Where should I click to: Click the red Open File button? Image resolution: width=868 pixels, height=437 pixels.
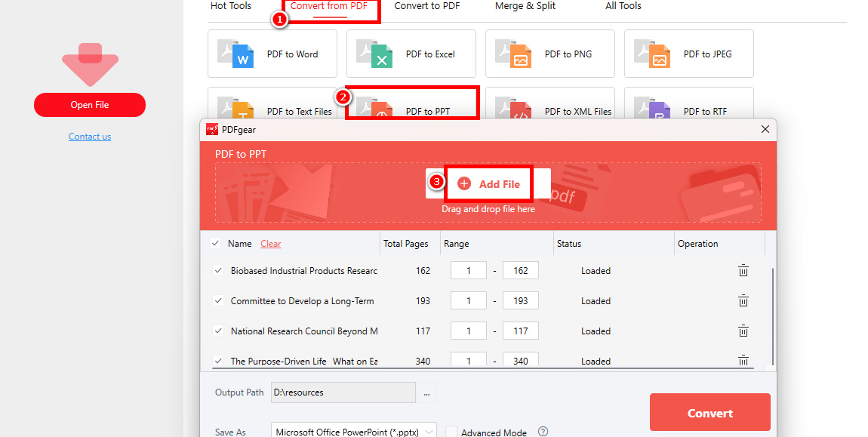[x=90, y=105]
